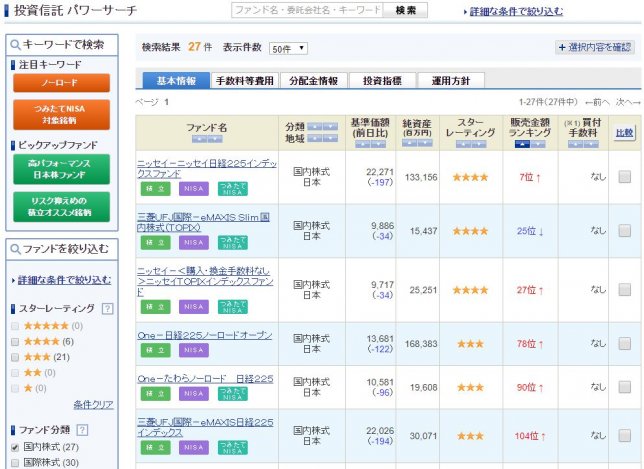Sort 基準価額 ascending arrow

[363, 144]
